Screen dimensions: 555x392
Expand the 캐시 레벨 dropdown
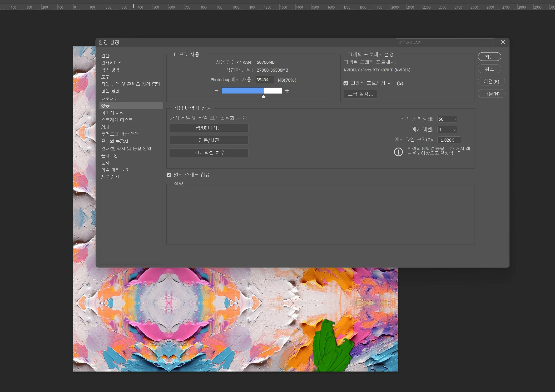click(454, 129)
